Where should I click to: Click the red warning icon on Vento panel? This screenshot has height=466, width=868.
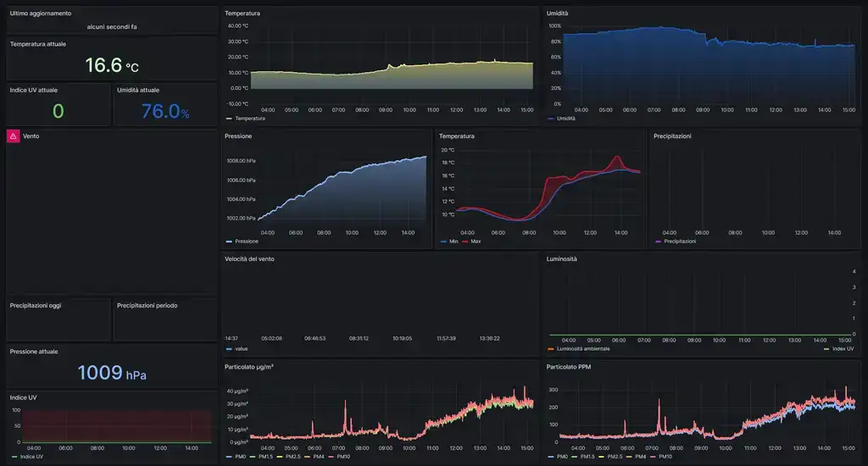pyautogui.click(x=13, y=136)
